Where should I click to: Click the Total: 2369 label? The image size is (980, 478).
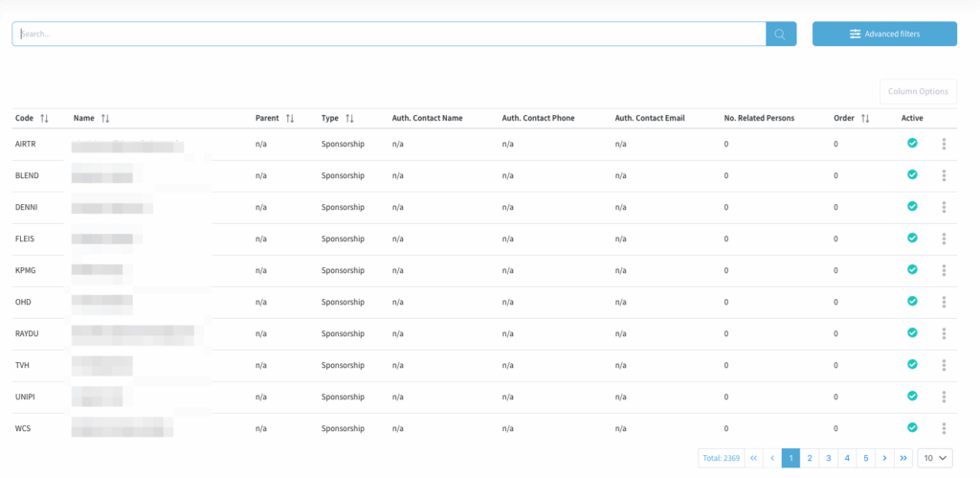[x=722, y=458]
